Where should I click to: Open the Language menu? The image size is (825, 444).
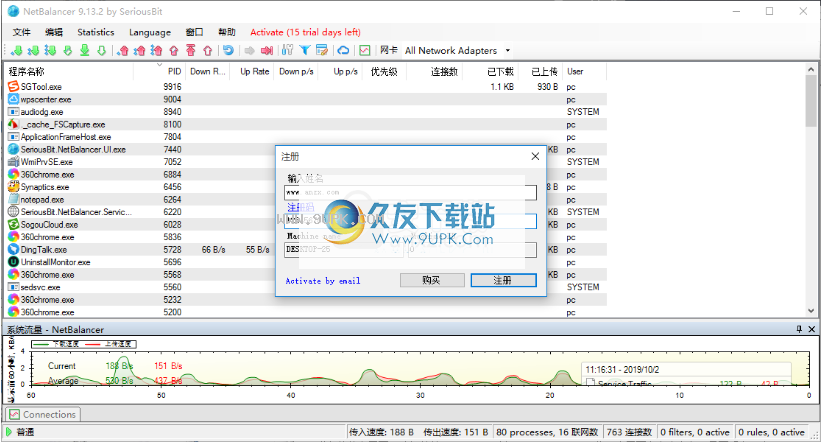[x=150, y=32]
